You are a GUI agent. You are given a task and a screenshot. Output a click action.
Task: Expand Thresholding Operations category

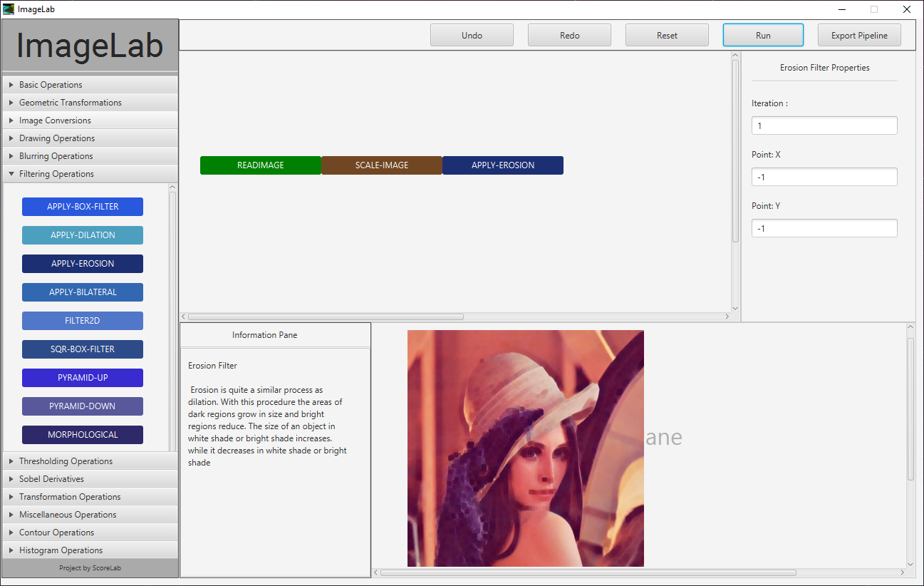click(66, 461)
